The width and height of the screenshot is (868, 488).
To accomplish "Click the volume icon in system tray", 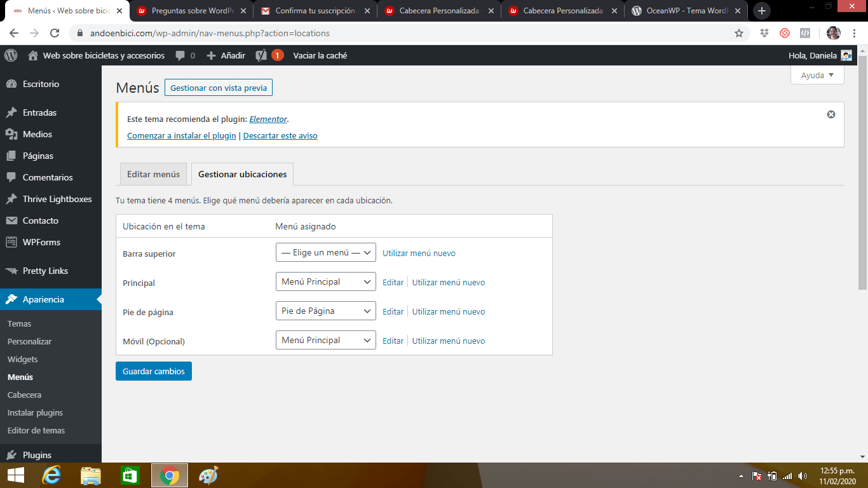I will pyautogui.click(x=803, y=475).
